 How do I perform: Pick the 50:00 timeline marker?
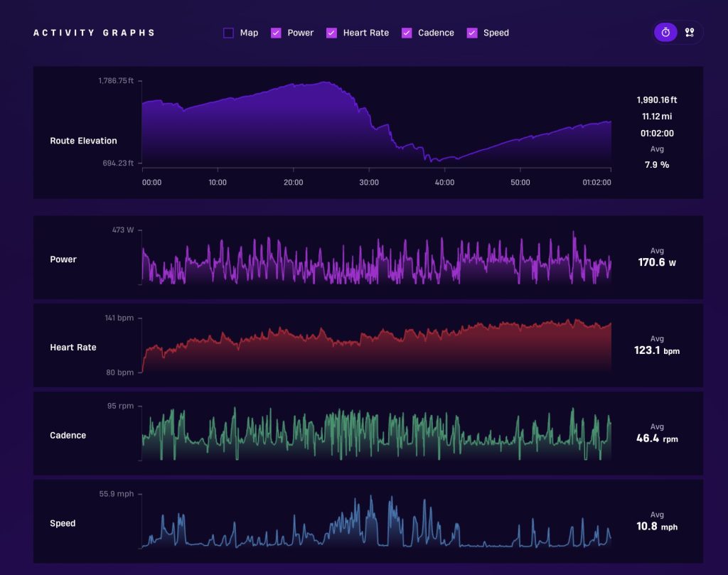click(x=520, y=183)
